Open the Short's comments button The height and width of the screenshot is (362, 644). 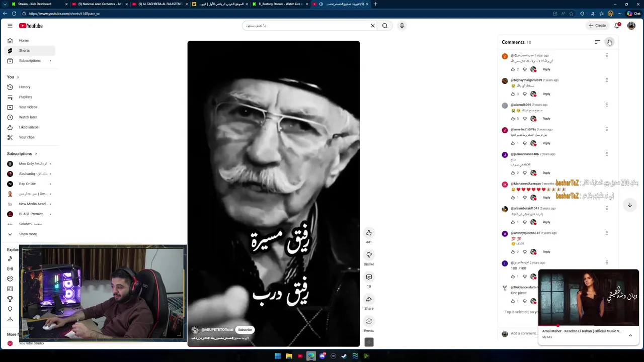coord(369,277)
